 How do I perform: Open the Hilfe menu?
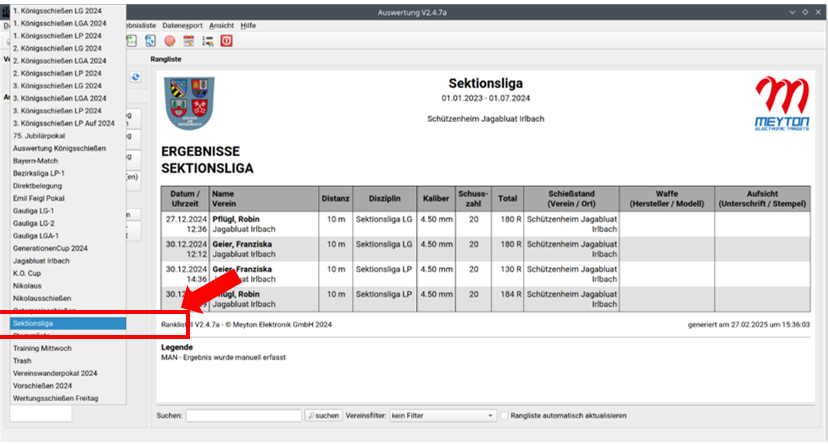pyautogui.click(x=248, y=24)
